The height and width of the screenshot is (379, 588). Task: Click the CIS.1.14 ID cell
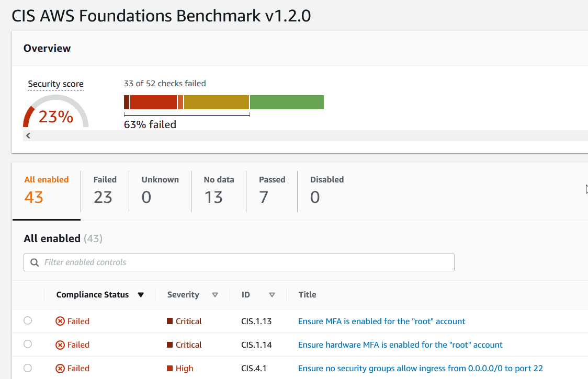click(256, 345)
